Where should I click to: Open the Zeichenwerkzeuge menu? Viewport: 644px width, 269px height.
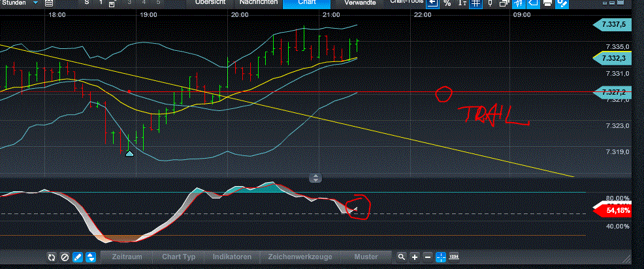300,257
